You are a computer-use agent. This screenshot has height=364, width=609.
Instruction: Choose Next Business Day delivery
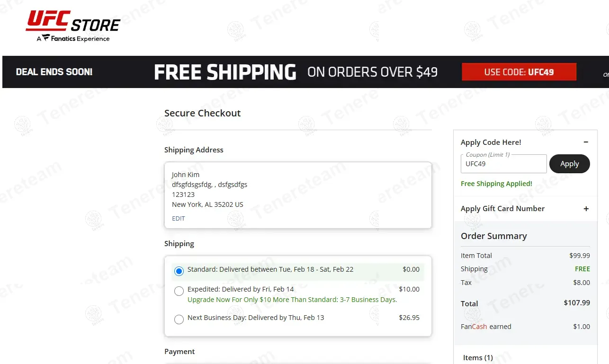coord(179,320)
